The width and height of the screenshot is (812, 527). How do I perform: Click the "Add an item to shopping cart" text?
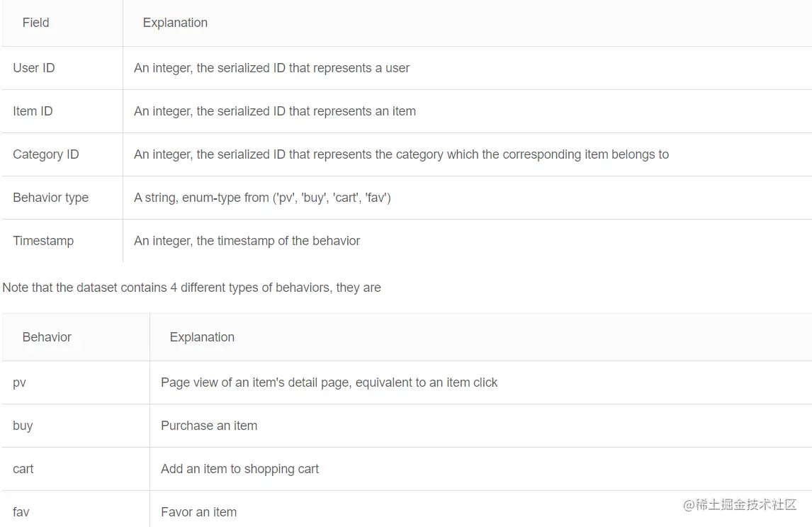239,469
